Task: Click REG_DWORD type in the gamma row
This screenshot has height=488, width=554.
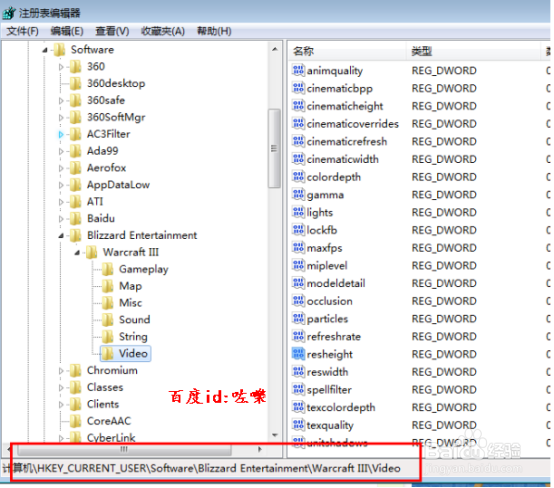Action: click(444, 195)
